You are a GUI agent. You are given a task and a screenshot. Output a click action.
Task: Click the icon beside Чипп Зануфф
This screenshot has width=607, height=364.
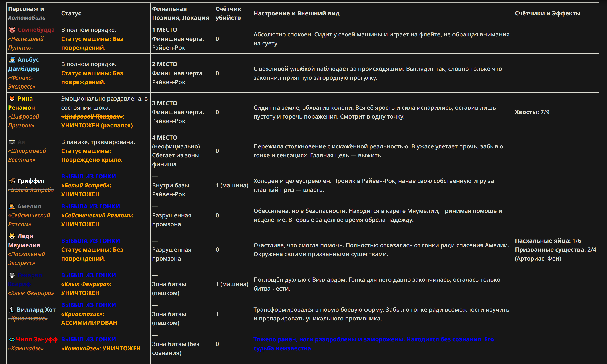pos(12,339)
